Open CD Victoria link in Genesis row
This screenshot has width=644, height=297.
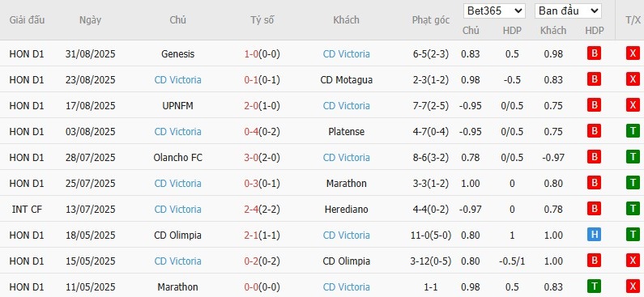coord(346,53)
